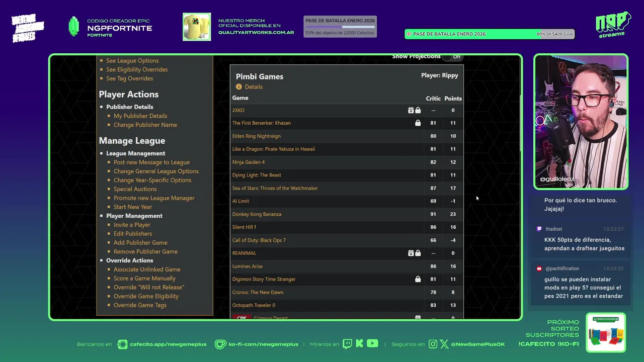Click the green $400 goal progress bar
The image size is (644, 362).
coord(490,34)
